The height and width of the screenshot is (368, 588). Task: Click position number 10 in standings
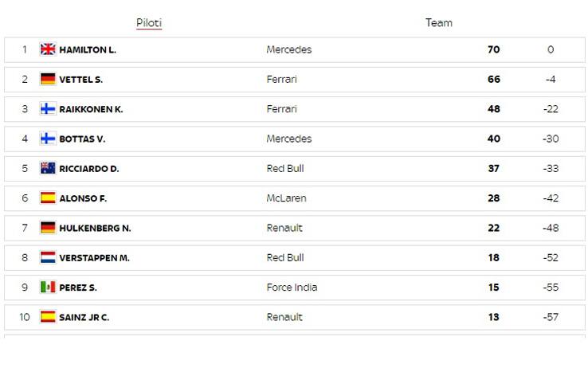pyautogui.click(x=25, y=317)
